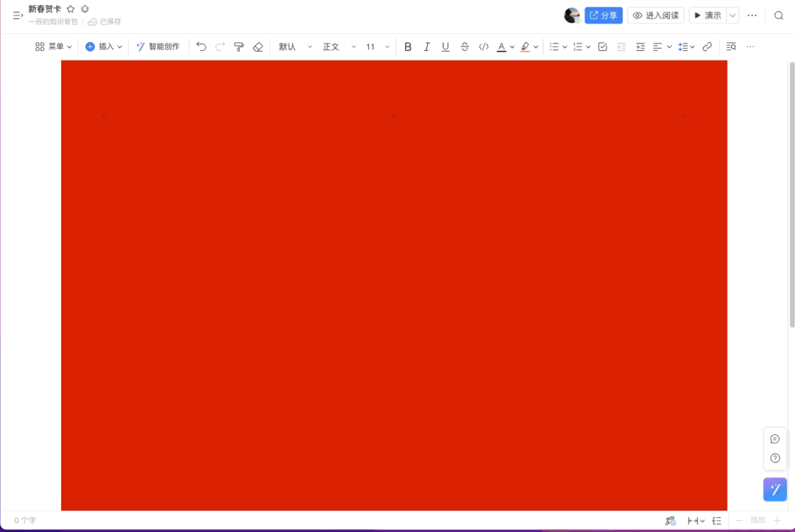
Task: Select the format painter tool
Action: pos(239,47)
